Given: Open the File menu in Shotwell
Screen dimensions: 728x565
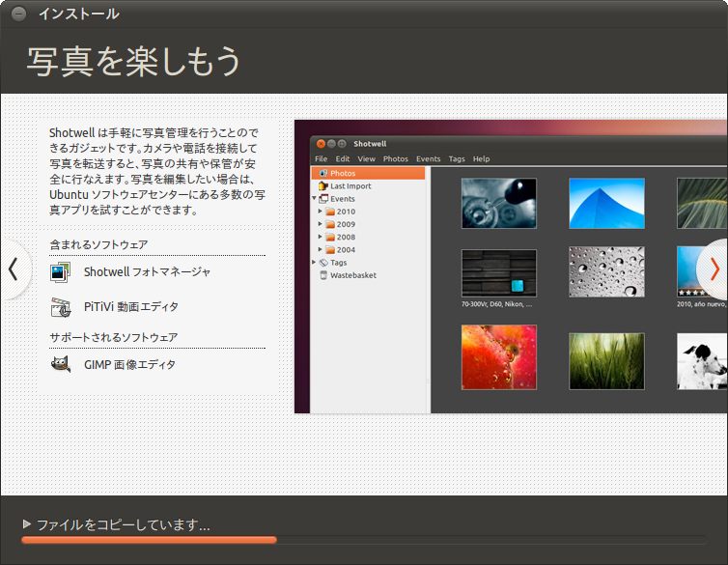Looking at the screenshot, I should point(321,158).
